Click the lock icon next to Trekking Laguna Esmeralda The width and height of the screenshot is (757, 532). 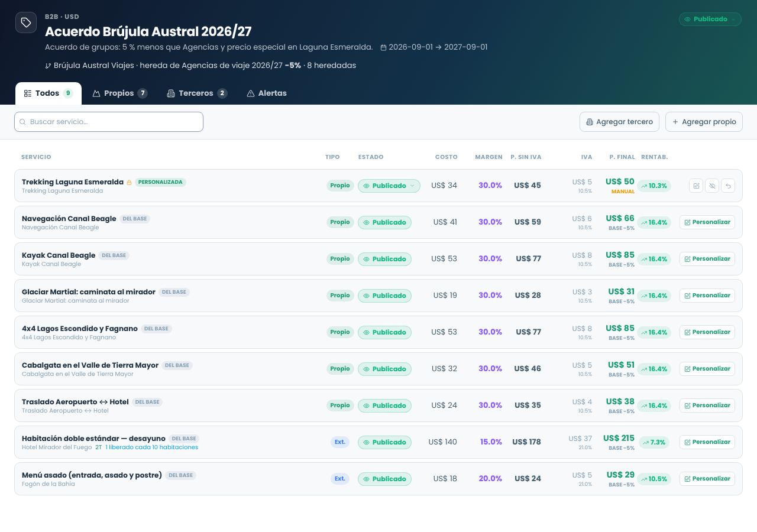point(129,182)
